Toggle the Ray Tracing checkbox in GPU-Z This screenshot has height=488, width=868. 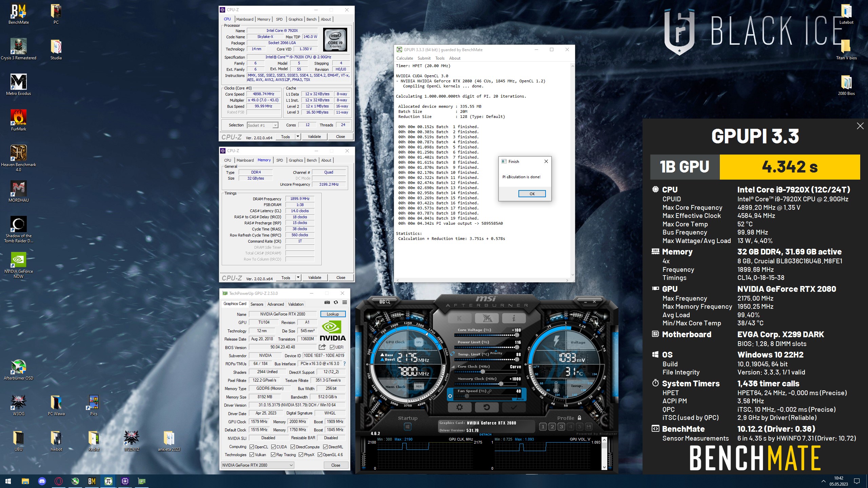(273, 454)
